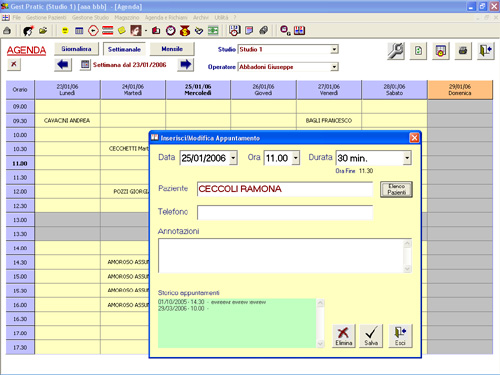
Task: Open the Durata duration dropdown
Action: pyautogui.click(x=407, y=158)
